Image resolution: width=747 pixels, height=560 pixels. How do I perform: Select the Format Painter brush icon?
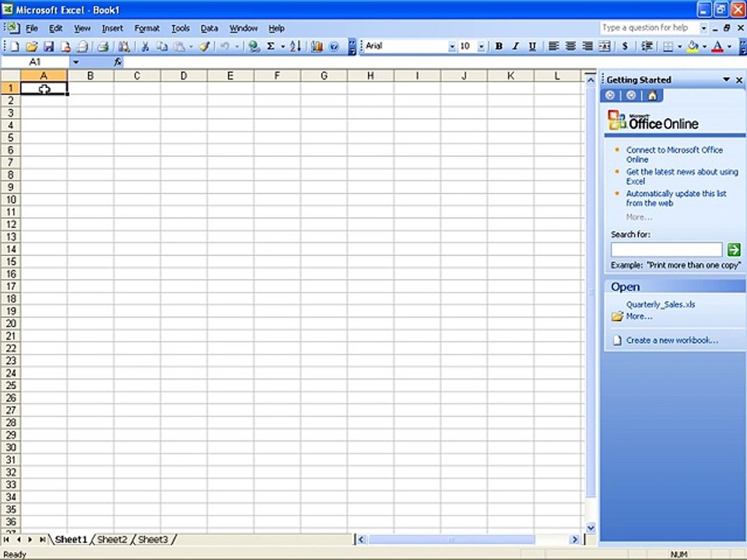205,46
